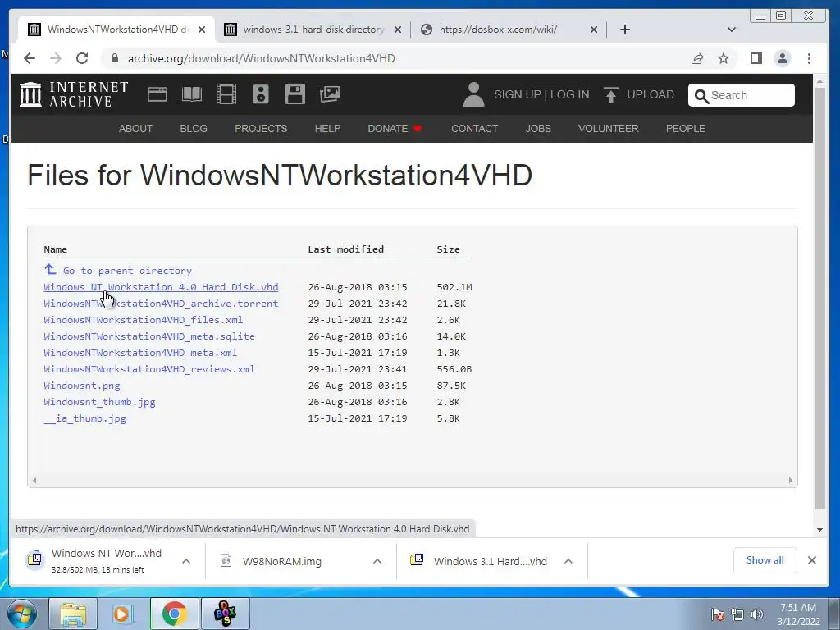Open WindowsNTWorkstation4VHD_archive.torrent link
Image resolution: width=840 pixels, height=630 pixels.
pos(161,304)
